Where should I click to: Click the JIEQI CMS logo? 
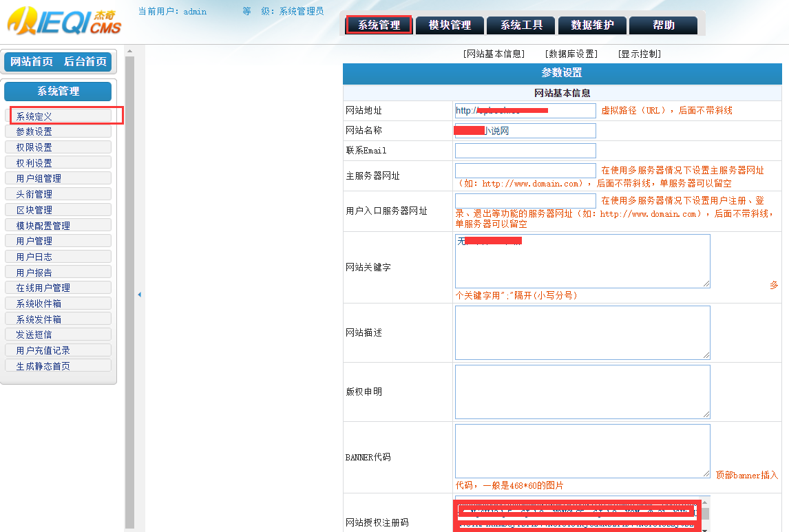(65, 21)
